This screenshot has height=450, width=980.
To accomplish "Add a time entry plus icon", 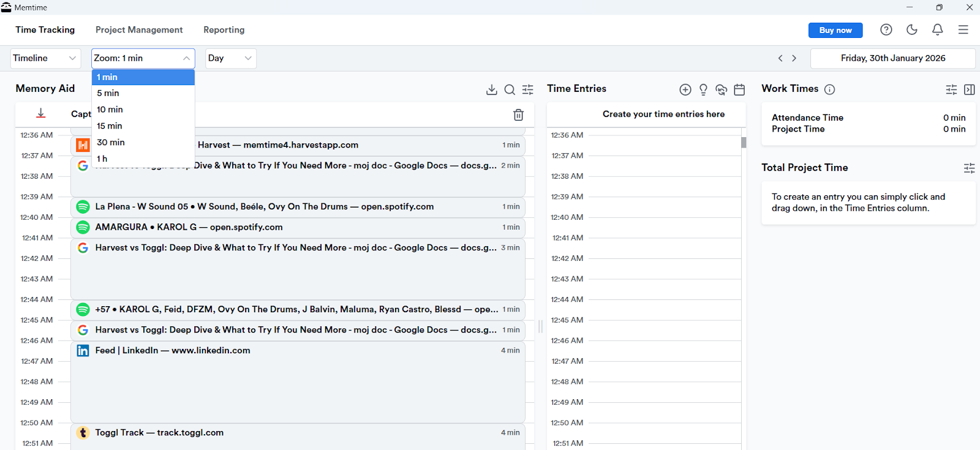I will click(x=685, y=89).
